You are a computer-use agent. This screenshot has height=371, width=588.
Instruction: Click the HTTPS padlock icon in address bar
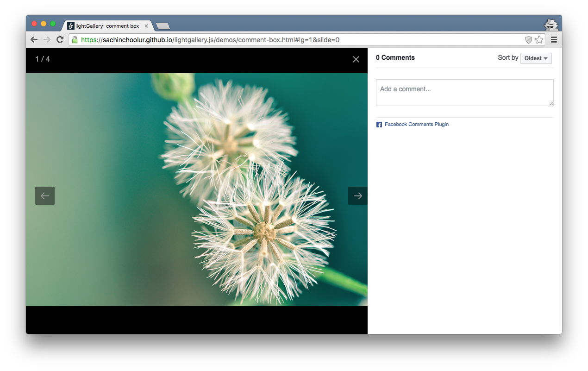(75, 39)
